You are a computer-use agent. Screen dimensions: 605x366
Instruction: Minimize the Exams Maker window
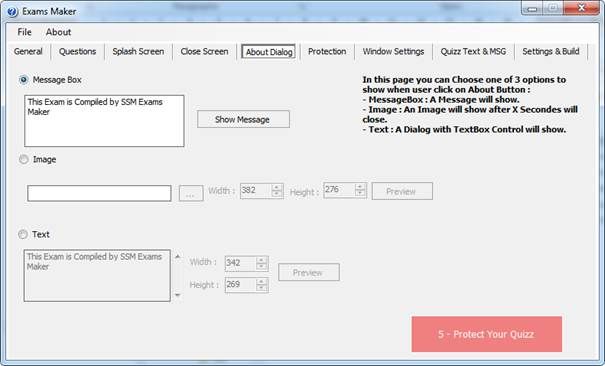(532, 8)
